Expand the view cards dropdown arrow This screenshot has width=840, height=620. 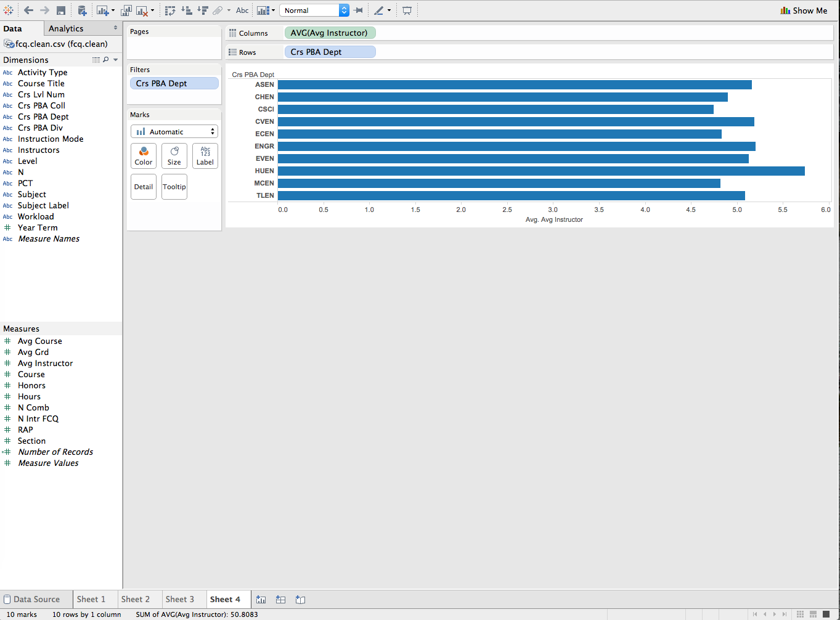coord(272,10)
